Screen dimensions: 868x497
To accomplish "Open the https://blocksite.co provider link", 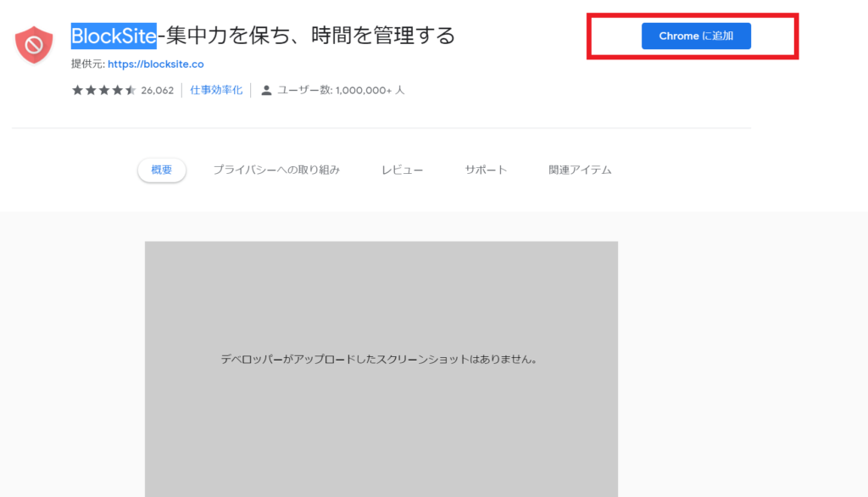I will (x=156, y=64).
